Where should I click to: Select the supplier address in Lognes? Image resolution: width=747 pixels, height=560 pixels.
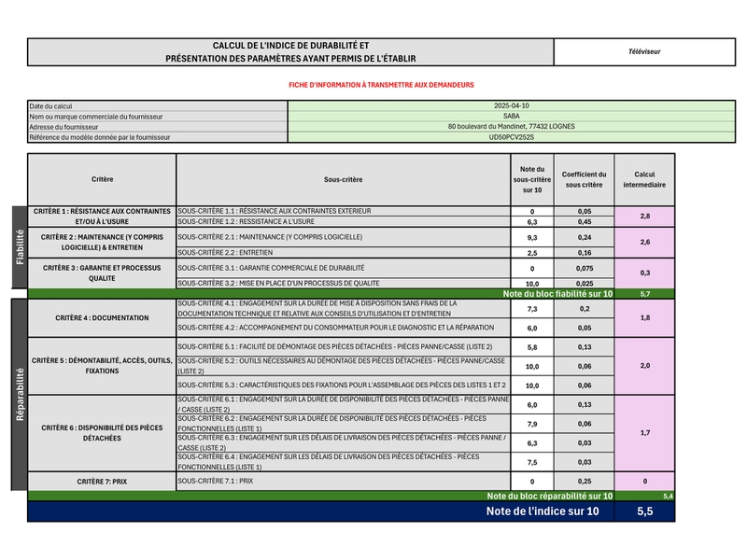(511, 127)
